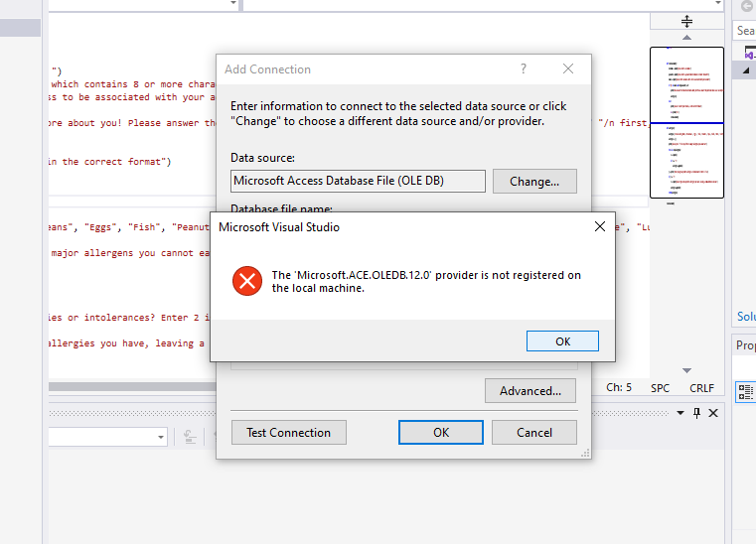Click the Properties categorized view icon
This screenshot has width=756, height=544.
point(745,392)
